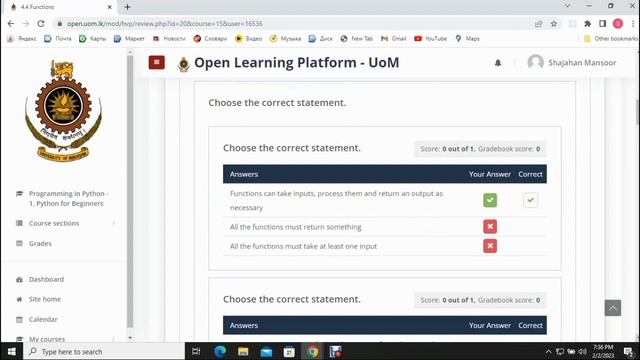This screenshot has height=360, width=640.
Task: Open Windows notification center icon
Action: pos(629,351)
